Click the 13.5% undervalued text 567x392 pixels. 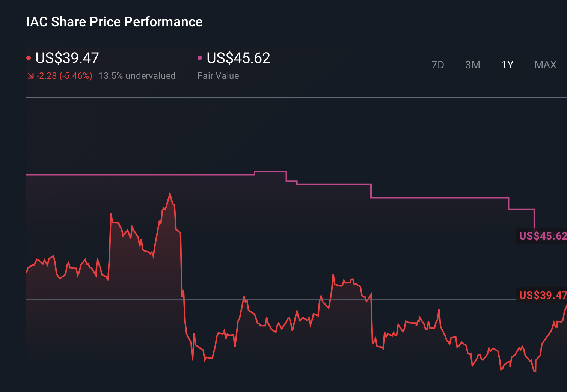click(137, 75)
